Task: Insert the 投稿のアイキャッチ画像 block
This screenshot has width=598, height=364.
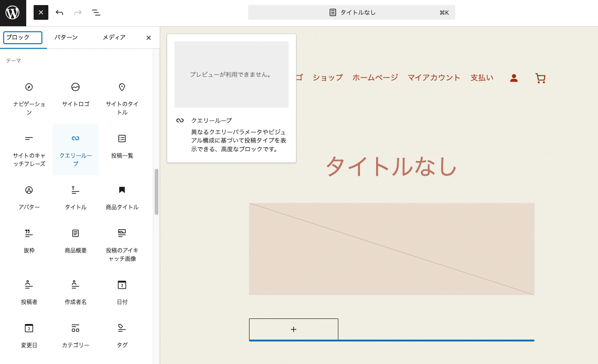Action: [122, 244]
